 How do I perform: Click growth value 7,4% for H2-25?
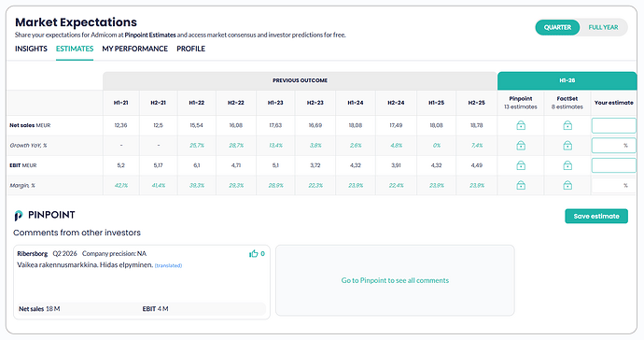tap(477, 146)
